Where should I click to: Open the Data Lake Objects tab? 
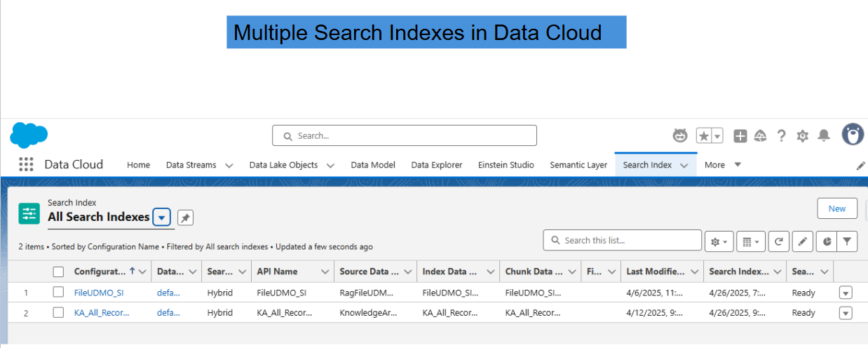tap(283, 165)
